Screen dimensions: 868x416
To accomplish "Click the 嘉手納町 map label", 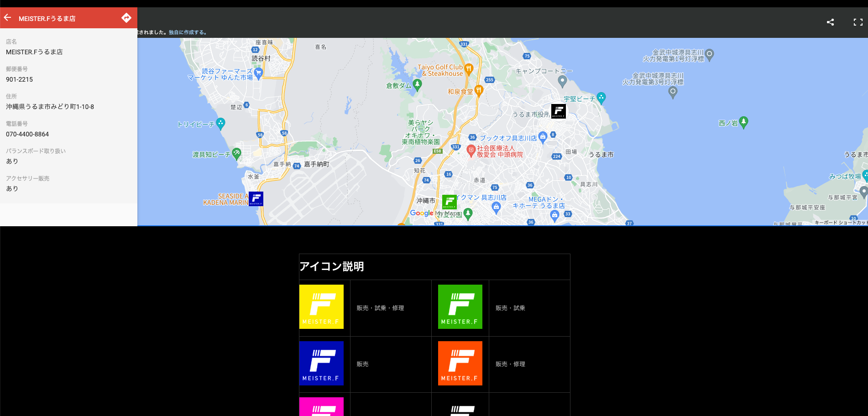I will (x=317, y=164).
